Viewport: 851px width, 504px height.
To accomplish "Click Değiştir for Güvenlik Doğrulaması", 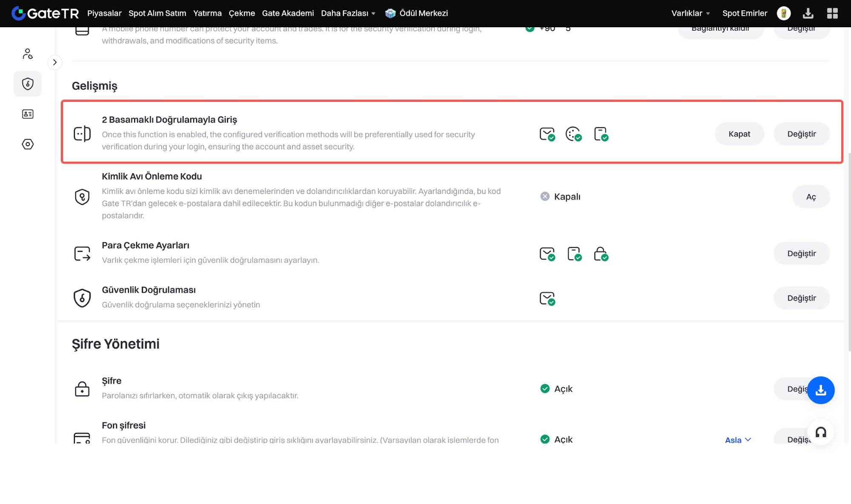I will pyautogui.click(x=801, y=298).
